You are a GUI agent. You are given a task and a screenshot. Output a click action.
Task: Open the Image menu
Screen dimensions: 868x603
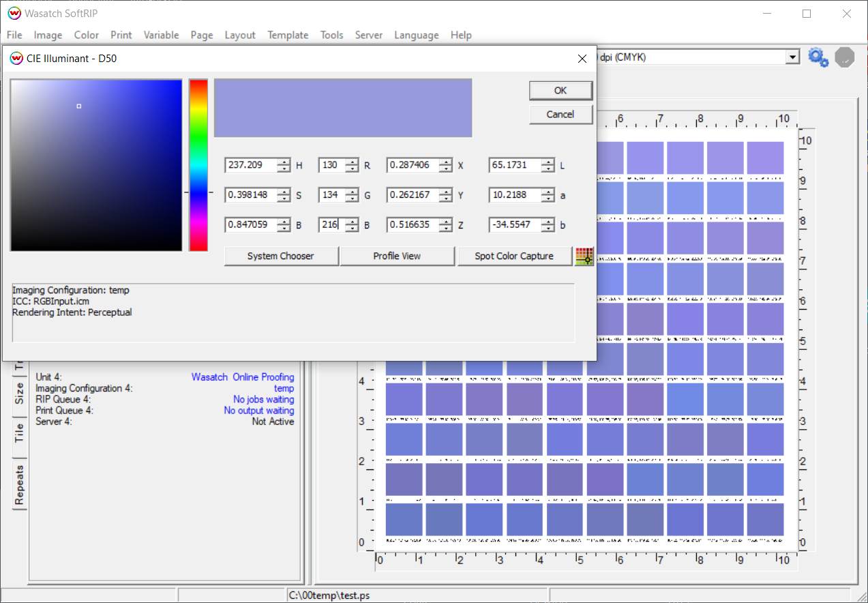point(48,35)
